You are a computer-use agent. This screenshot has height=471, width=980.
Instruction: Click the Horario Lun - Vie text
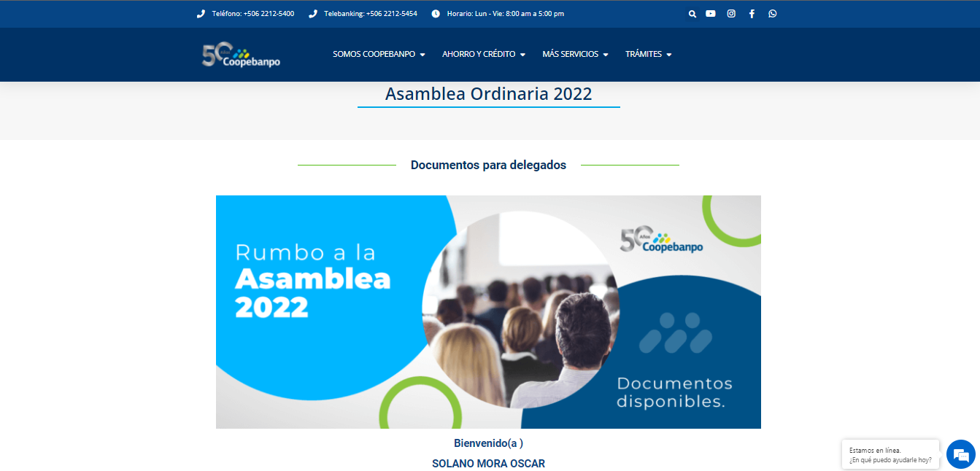click(x=505, y=14)
